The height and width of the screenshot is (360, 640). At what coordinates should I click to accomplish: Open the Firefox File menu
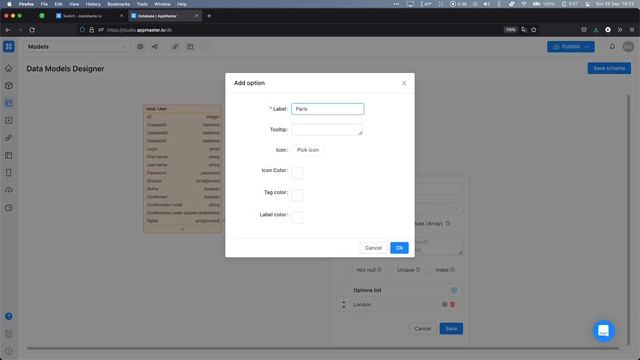click(x=44, y=4)
